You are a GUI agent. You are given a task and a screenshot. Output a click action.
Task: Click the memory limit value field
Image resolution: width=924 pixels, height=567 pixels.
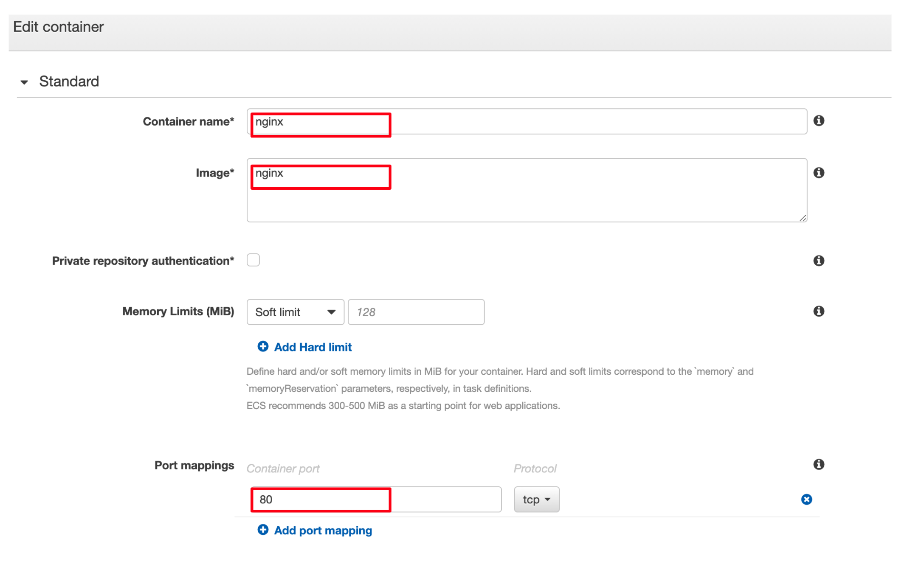[x=416, y=312]
